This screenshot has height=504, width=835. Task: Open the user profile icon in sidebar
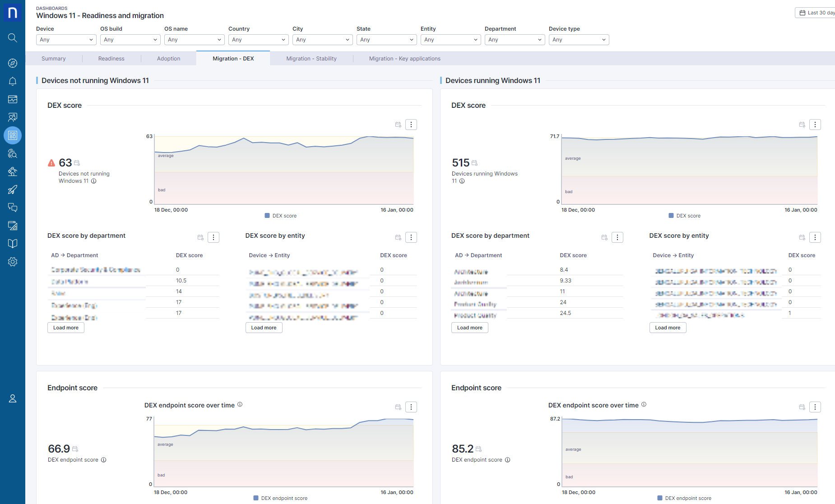(x=13, y=398)
